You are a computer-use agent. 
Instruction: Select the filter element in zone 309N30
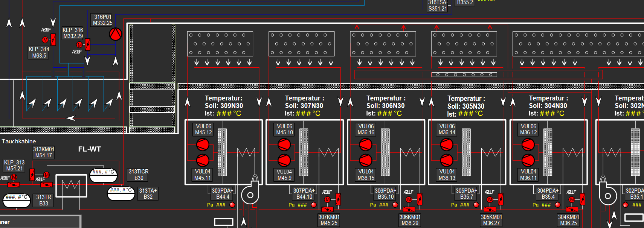pos(222,152)
